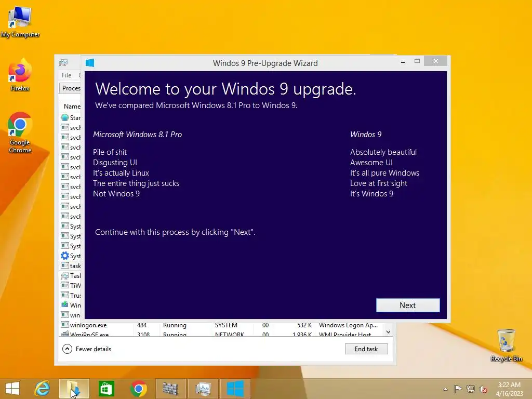This screenshot has width=532, height=399.
Task: Open the Action Center flag icon
Action: (458, 389)
